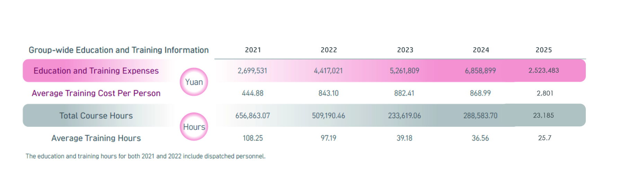Select the 6,858,899 expenses cell
644x189 pixels.
click(x=480, y=71)
